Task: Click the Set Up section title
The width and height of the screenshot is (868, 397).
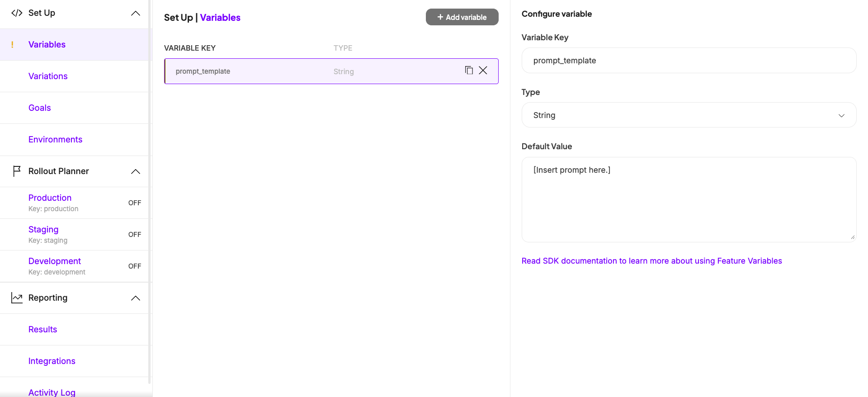Action: [x=42, y=13]
